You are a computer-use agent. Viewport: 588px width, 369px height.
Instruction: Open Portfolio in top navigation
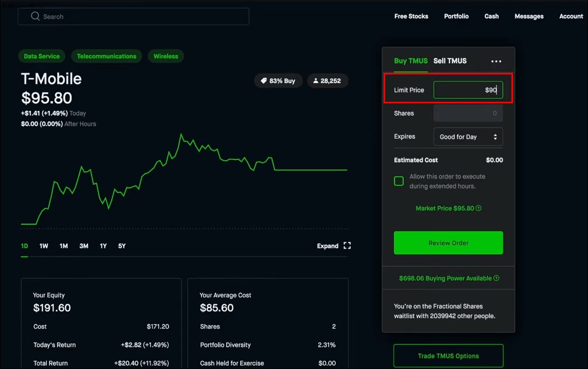coord(456,16)
